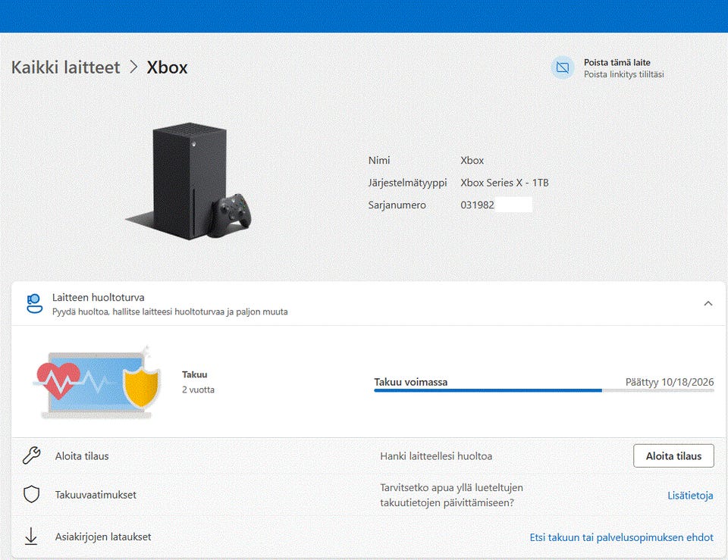Click the download arrow icon for Asiakirjojen lataukset
728x560 pixels.
point(31,537)
